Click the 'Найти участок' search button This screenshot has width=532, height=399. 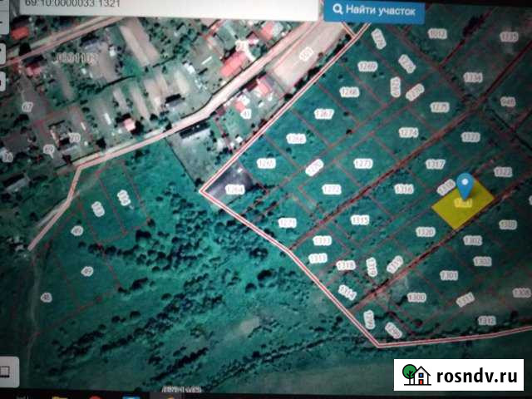[374, 11]
